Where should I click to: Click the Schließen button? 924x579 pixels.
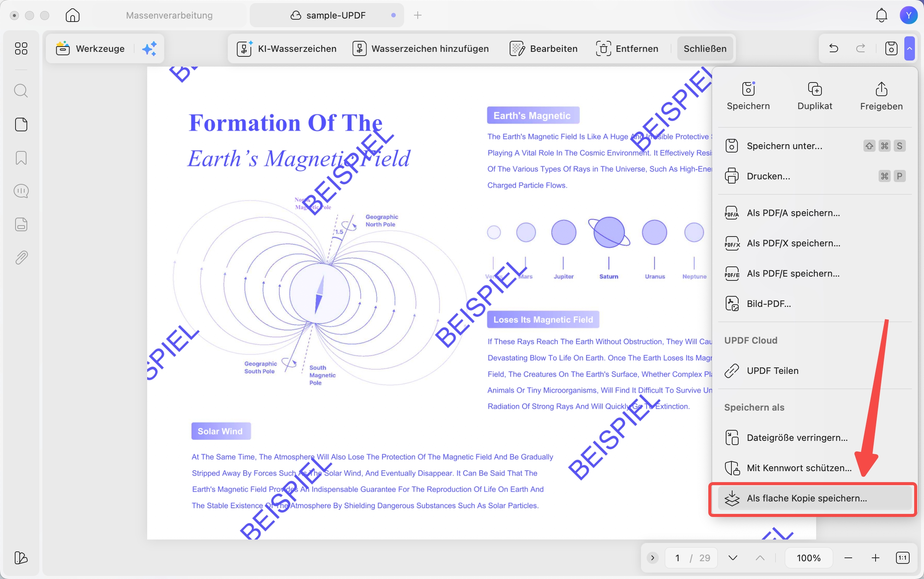(705, 49)
